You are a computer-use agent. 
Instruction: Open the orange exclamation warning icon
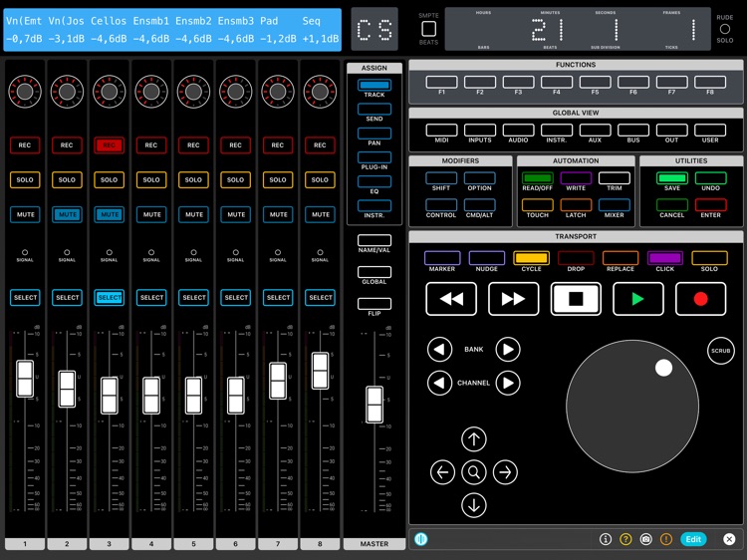[x=666, y=539]
